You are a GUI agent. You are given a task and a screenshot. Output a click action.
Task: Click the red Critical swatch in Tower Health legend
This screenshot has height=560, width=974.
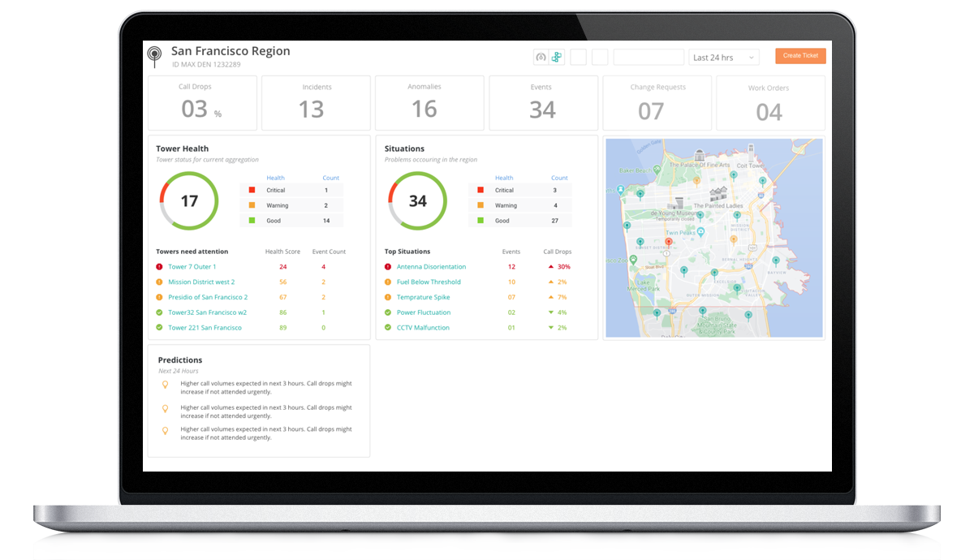252,190
